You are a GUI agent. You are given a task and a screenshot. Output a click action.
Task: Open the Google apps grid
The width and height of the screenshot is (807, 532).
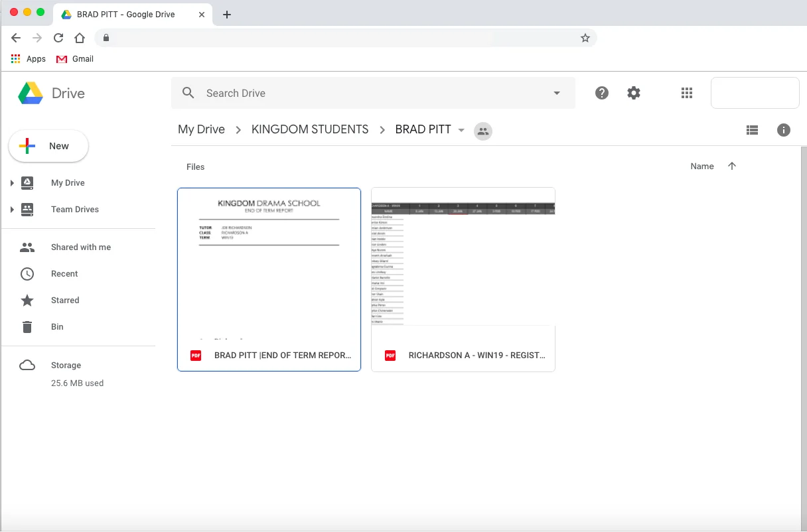click(687, 93)
